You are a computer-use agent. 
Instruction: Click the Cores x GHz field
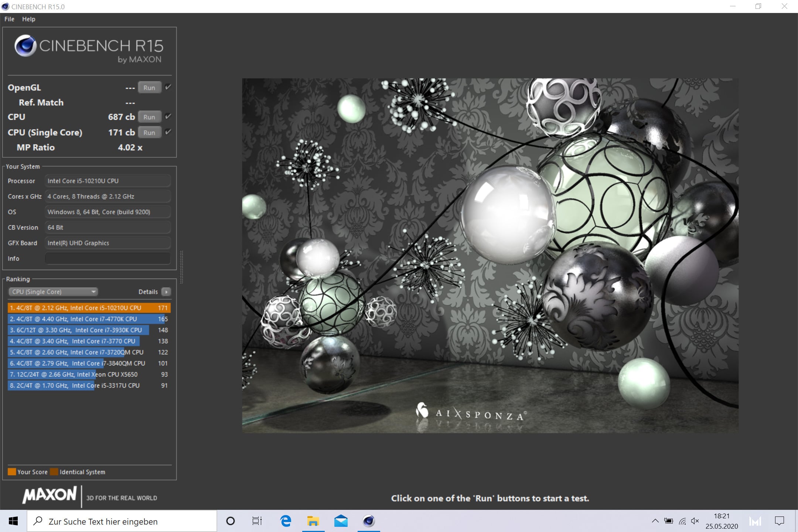[x=108, y=197]
